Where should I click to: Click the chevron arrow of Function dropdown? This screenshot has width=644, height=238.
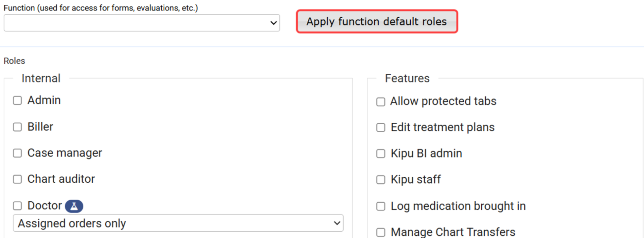(273, 23)
